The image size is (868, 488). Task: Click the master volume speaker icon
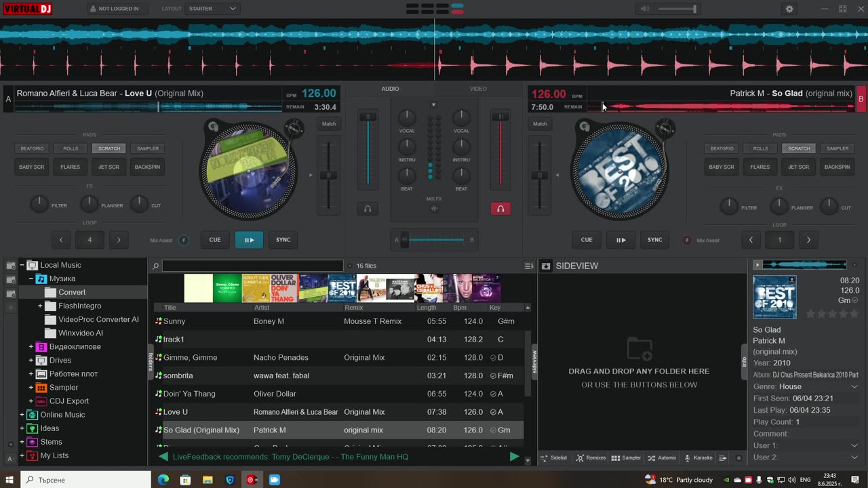[645, 9]
